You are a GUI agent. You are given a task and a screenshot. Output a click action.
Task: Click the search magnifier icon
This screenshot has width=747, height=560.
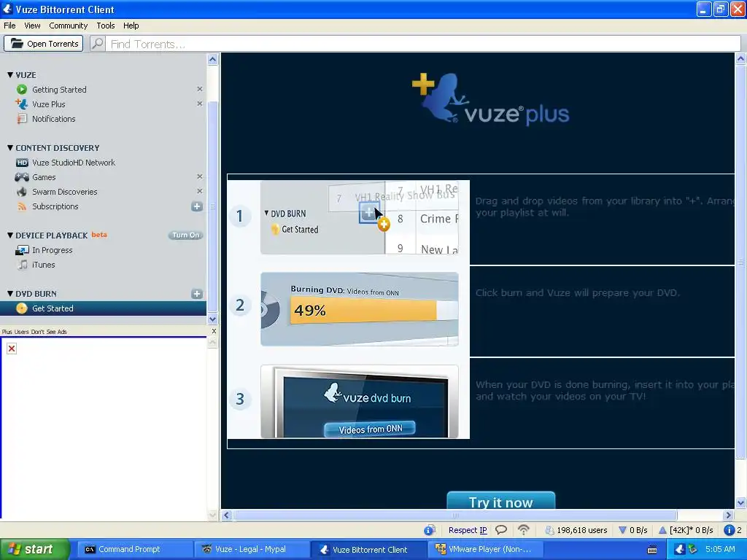click(x=98, y=43)
